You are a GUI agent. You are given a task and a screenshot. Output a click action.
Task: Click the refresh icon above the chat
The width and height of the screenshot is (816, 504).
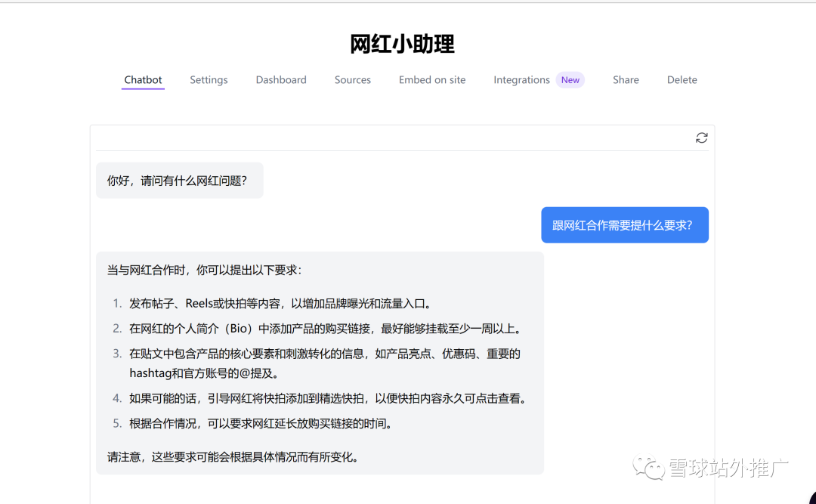702,138
